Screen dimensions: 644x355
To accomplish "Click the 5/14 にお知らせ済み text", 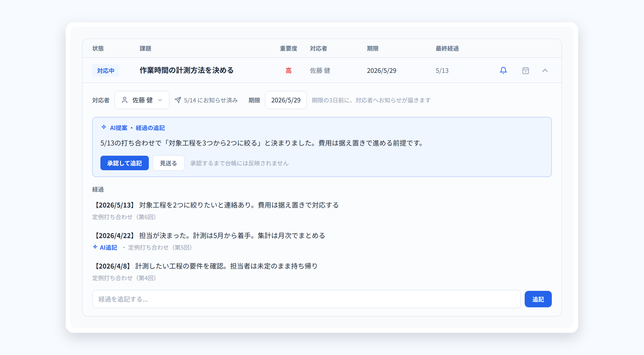I will point(211,100).
